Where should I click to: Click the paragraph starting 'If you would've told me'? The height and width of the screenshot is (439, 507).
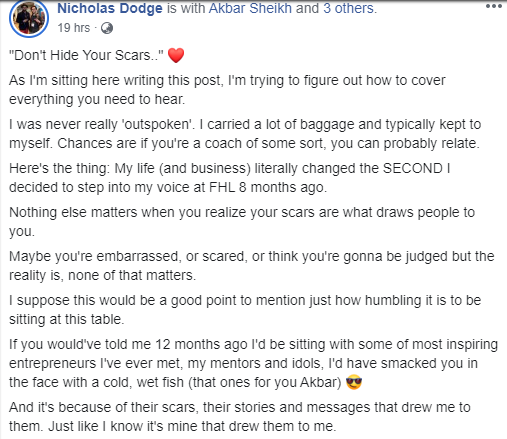tap(253, 363)
